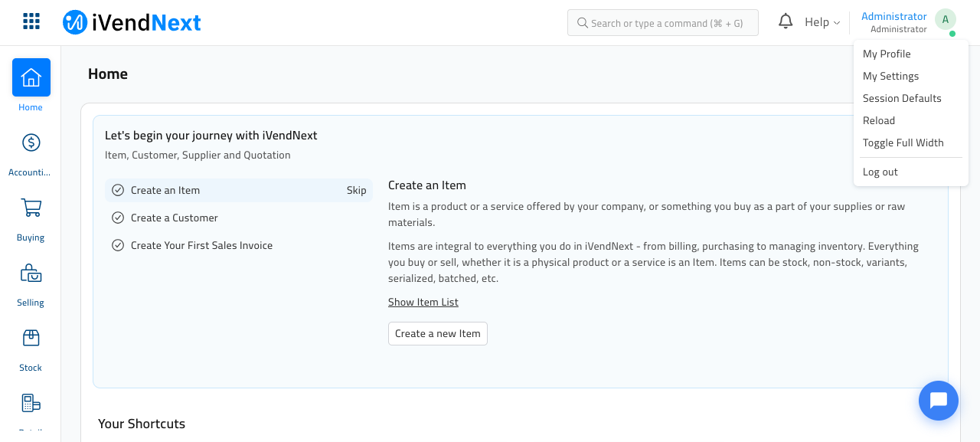
Task: Collapse the Administrator user avatar menu
Action: [946, 20]
